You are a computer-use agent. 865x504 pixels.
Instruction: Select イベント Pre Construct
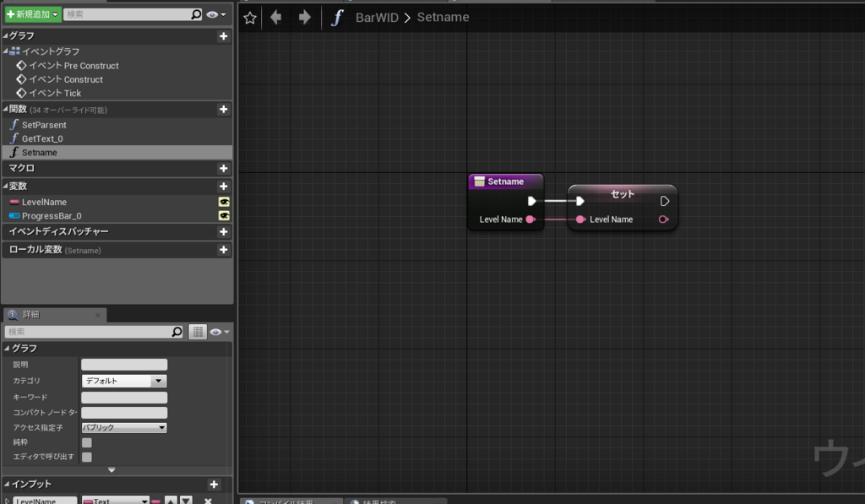73,66
